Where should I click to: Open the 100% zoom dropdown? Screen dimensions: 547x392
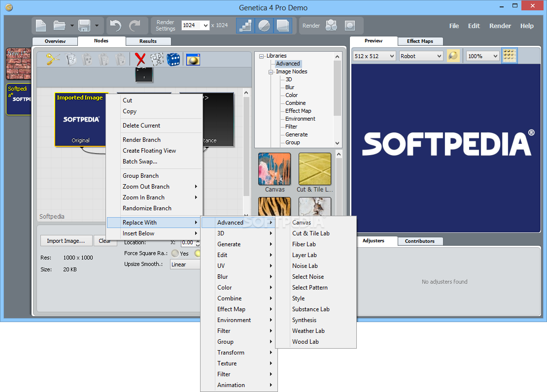pos(483,56)
